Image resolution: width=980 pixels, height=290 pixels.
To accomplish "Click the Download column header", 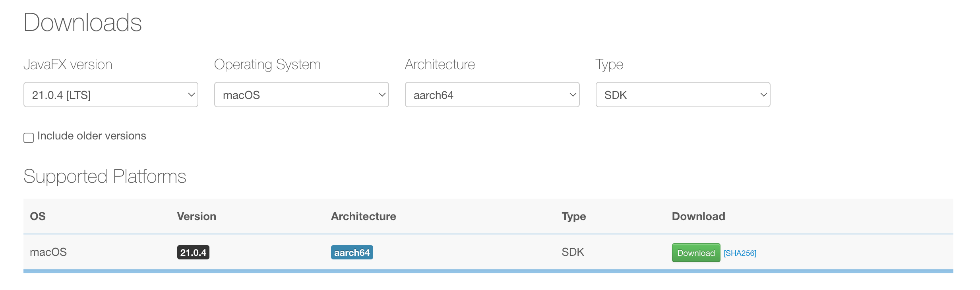I will click(698, 216).
